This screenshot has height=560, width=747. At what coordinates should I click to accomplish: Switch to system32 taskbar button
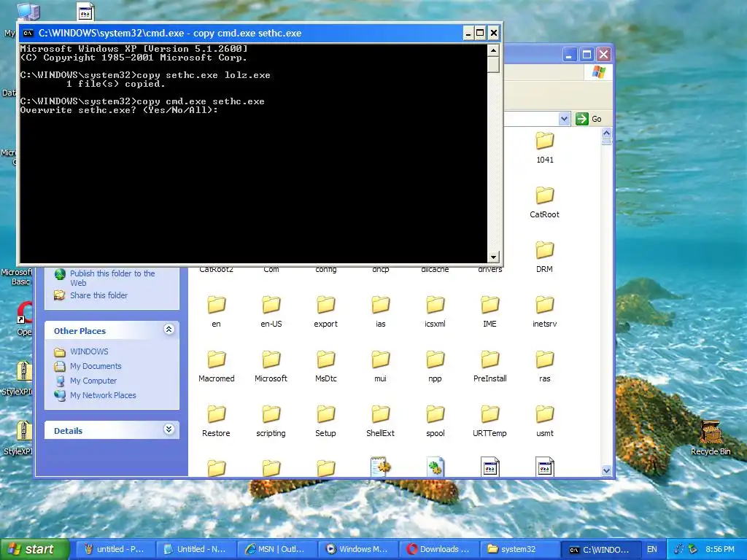(519, 549)
